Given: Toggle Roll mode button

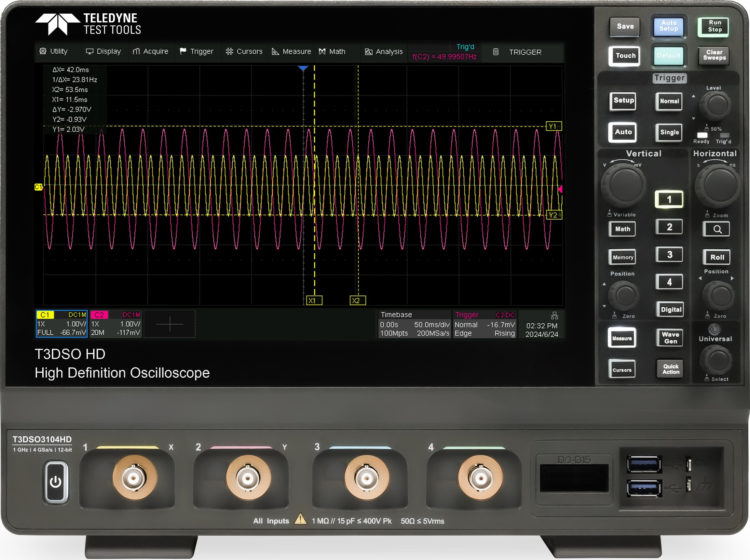Looking at the screenshot, I should (x=716, y=257).
